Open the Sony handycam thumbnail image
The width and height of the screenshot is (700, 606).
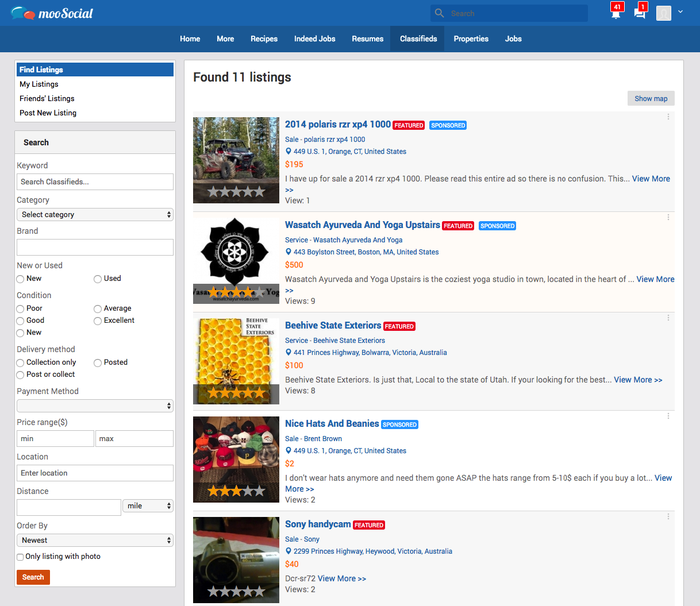point(236,560)
